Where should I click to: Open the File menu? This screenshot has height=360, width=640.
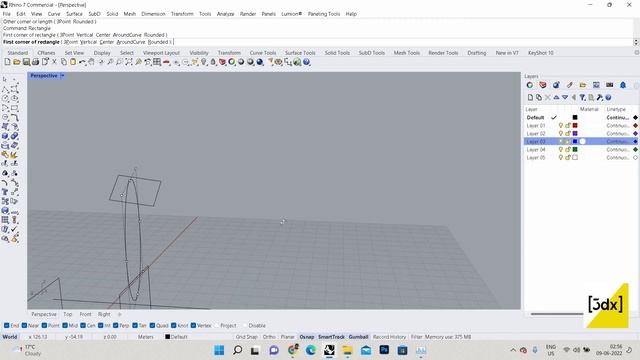click(7, 14)
